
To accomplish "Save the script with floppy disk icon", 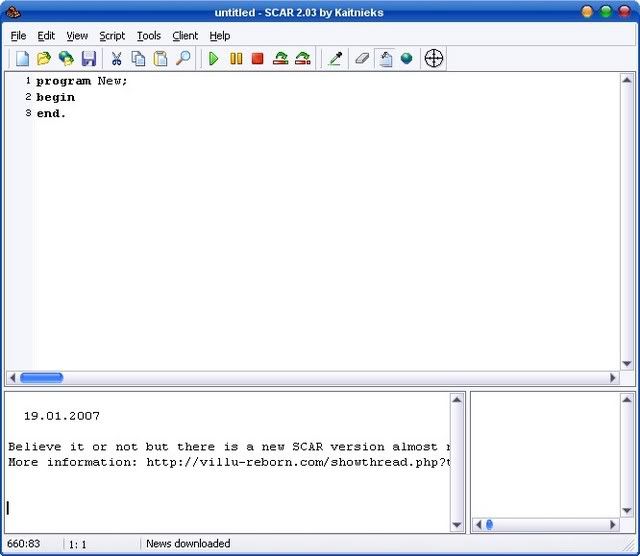I will (88, 59).
